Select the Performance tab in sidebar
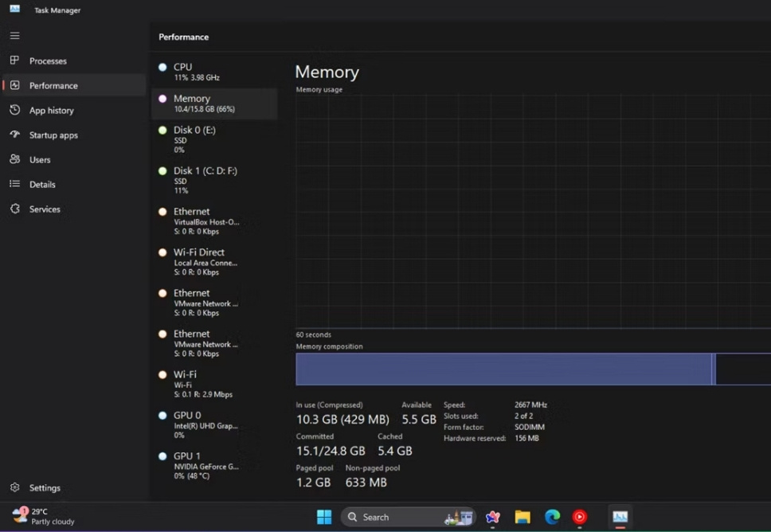771x532 pixels. [53, 85]
